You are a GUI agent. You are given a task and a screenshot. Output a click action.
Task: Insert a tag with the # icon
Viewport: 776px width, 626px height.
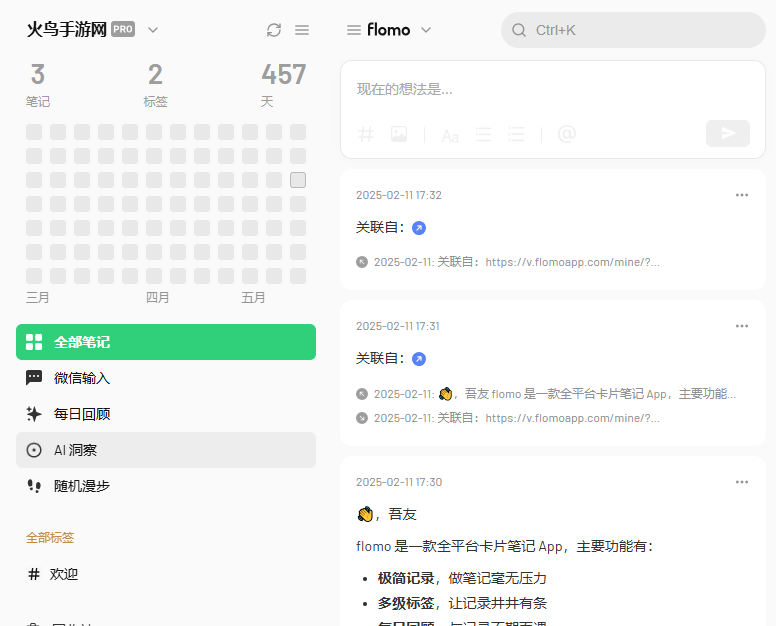(x=366, y=134)
